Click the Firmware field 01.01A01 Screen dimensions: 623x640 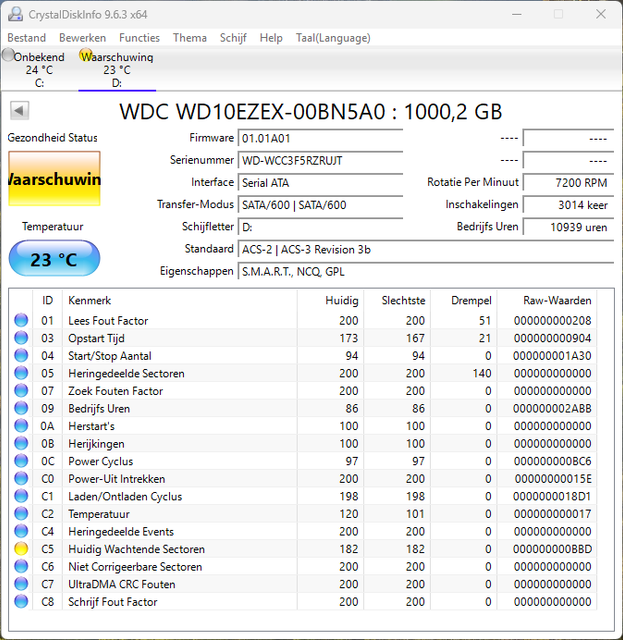320,138
